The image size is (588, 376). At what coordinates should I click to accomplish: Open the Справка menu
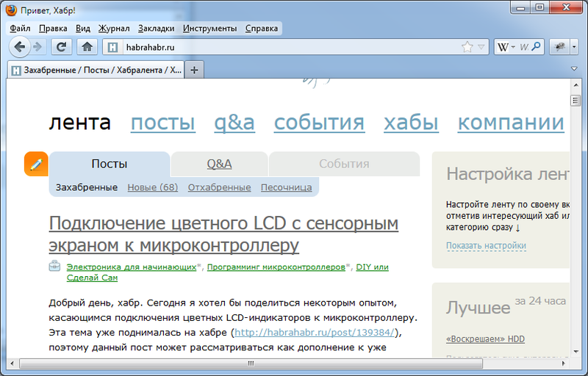tap(262, 29)
